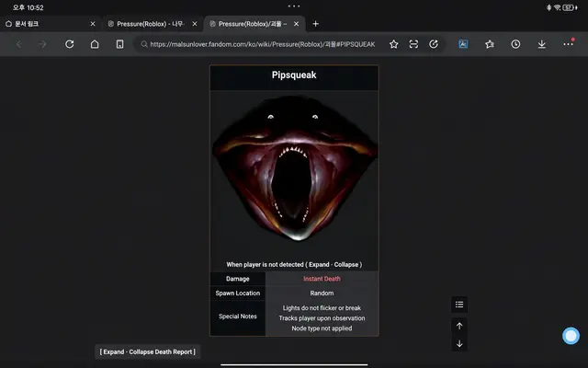Go back with the back arrow
The width and height of the screenshot is (588, 368).
(x=18, y=44)
